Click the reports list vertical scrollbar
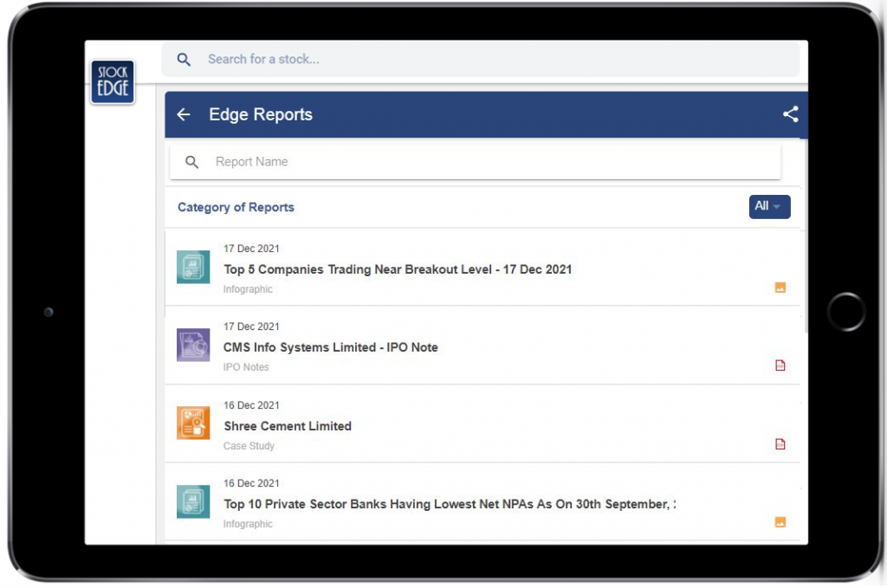 pyautogui.click(x=805, y=236)
